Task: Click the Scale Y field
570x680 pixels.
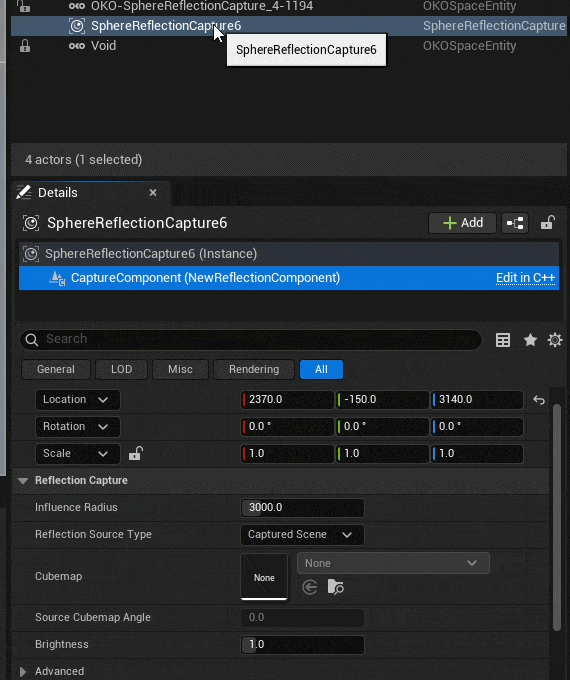Action: pyautogui.click(x=383, y=453)
